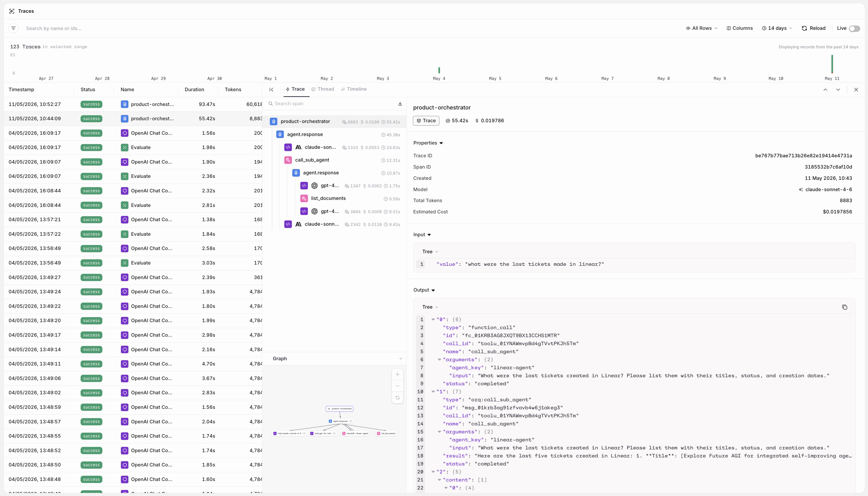Viewport: 868px width, 496px height.
Task: Open the trace at 11/05/2026, 10:52:27
Action: coord(133,104)
